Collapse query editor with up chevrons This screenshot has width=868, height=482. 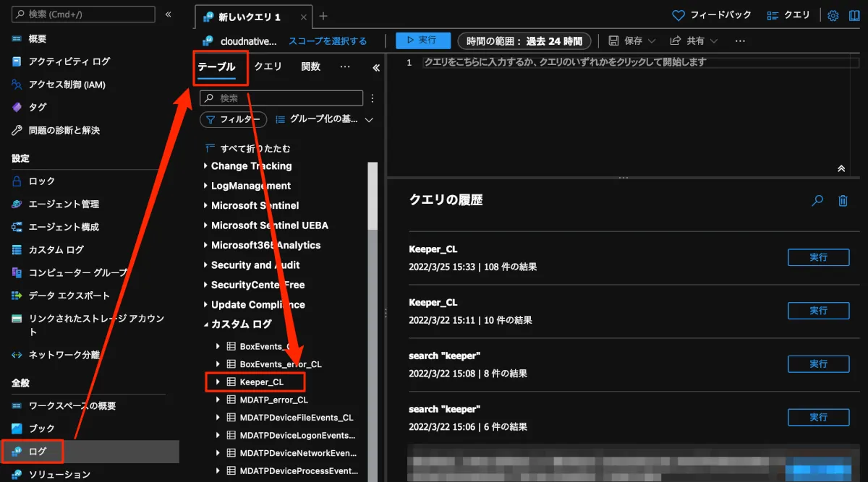[x=841, y=168]
